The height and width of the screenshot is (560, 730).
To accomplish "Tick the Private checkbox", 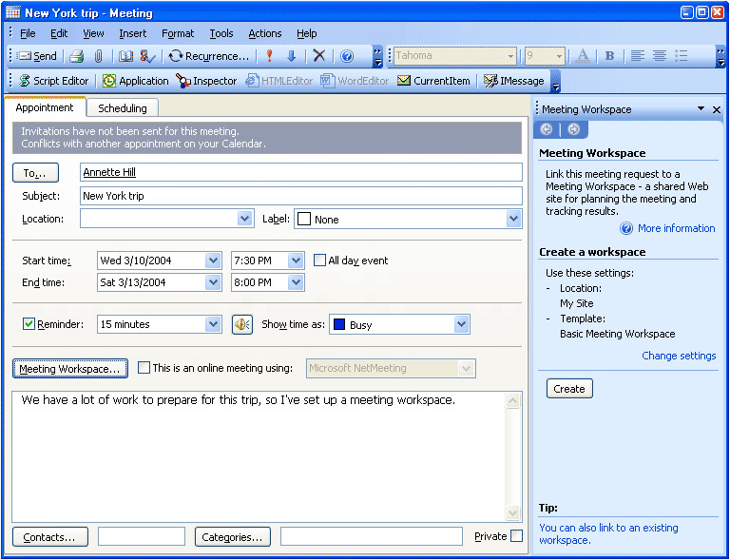I will point(516,536).
